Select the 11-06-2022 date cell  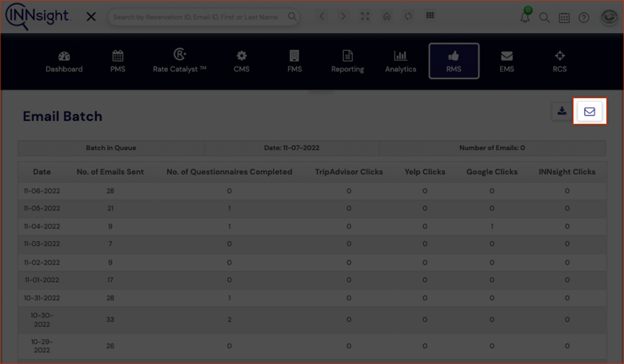(42, 191)
